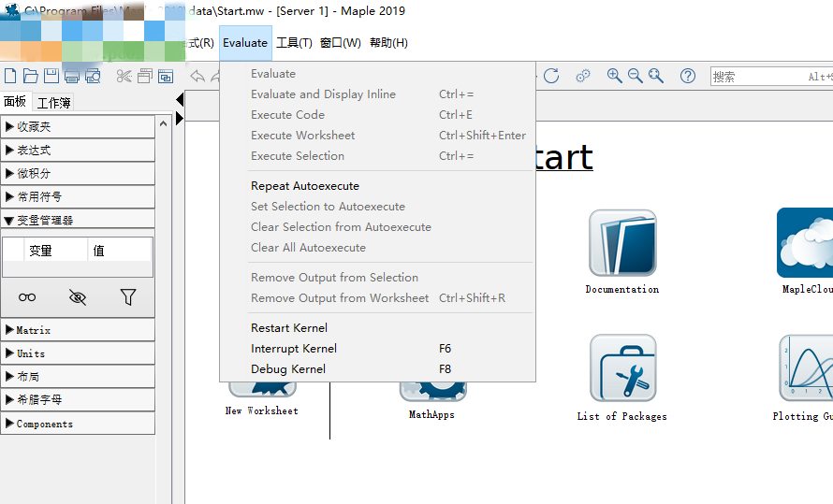Expand the 收藏夹 palette

point(78,127)
